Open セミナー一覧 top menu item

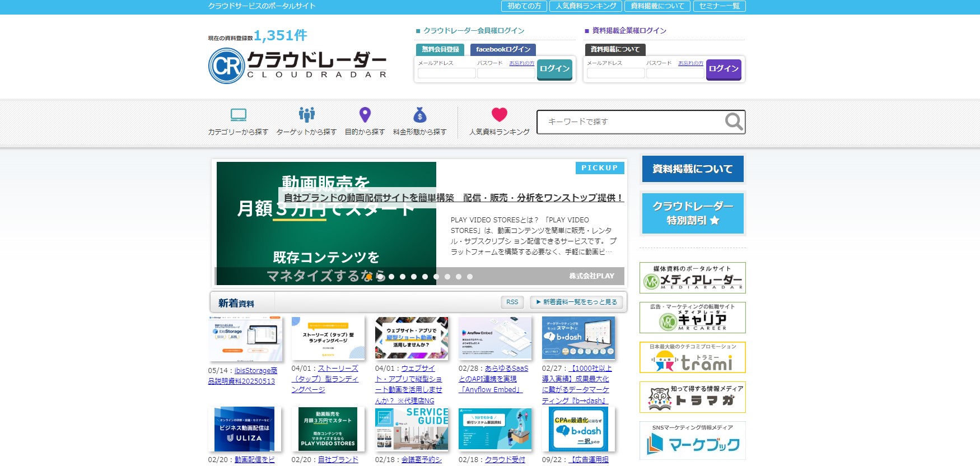click(x=719, y=6)
